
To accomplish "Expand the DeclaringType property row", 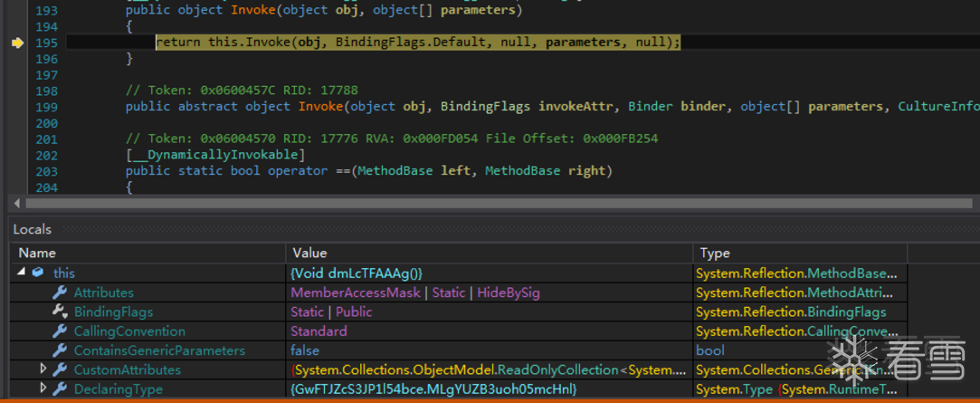I will pos(43,388).
